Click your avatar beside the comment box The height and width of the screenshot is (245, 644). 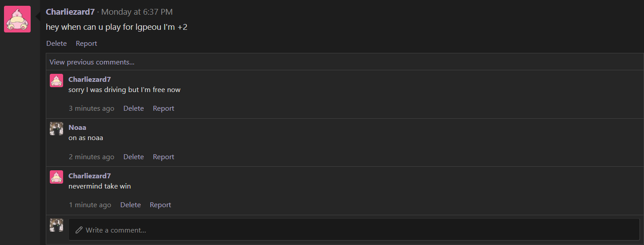click(56, 225)
